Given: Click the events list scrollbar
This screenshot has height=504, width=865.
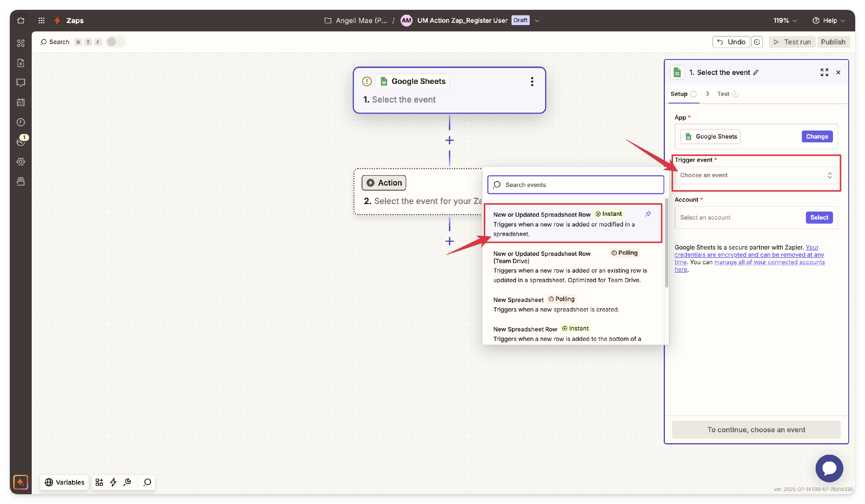Looking at the screenshot, I should 667,243.
